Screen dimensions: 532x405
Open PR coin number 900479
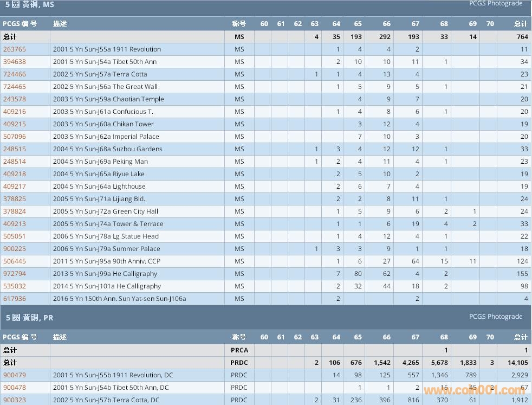pos(15,375)
